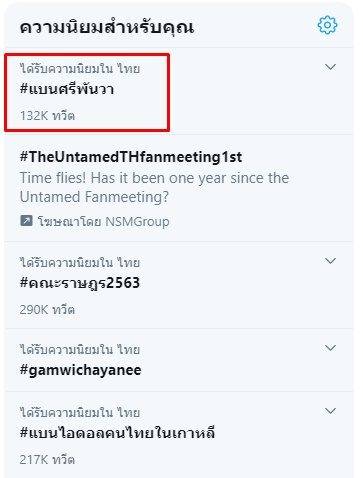Screen dimensions: 363x478
Task: Click the 217K ทวีต count
Action: (47, 460)
